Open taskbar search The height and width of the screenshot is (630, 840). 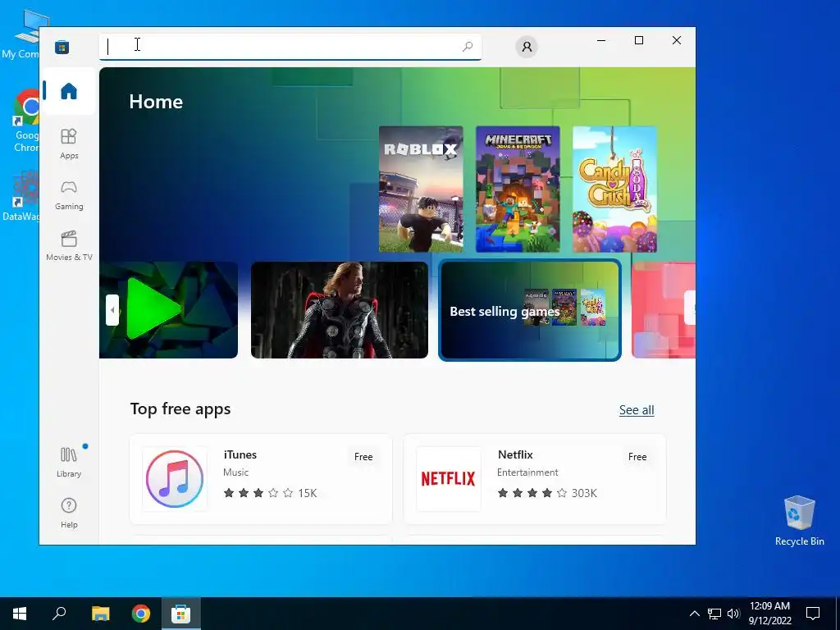pos(59,614)
